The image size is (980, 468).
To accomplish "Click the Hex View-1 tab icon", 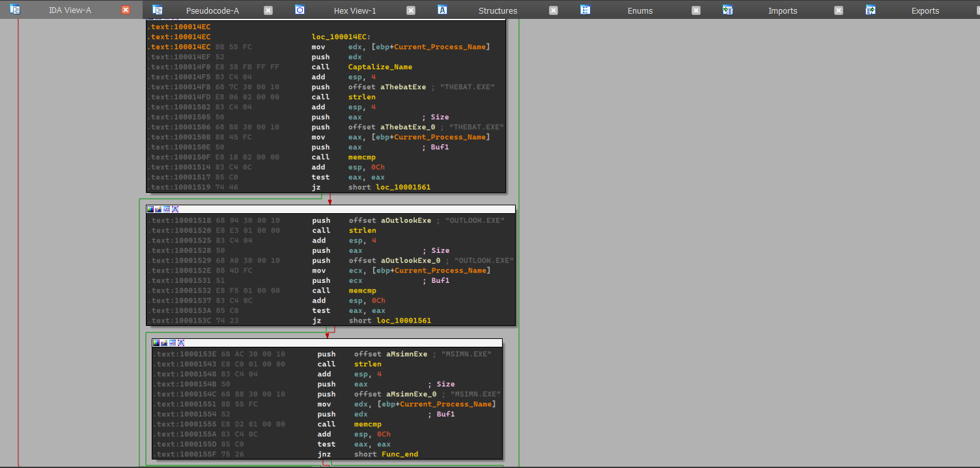I will tap(300, 10).
